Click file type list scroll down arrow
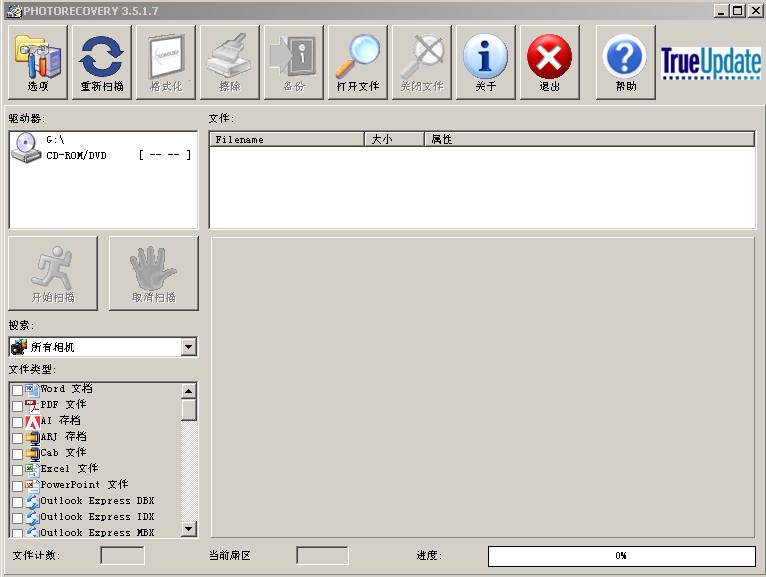The height and width of the screenshot is (577, 766). pos(189,529)
